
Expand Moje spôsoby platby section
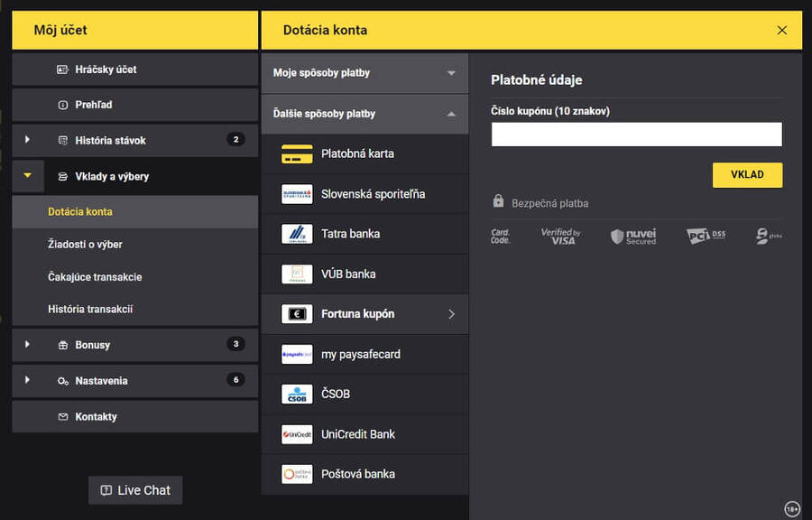point(364,73)
